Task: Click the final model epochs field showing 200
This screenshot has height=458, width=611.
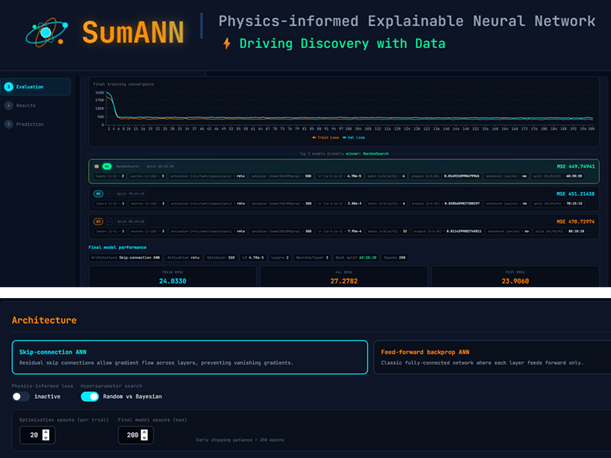Action: (136, 435)
